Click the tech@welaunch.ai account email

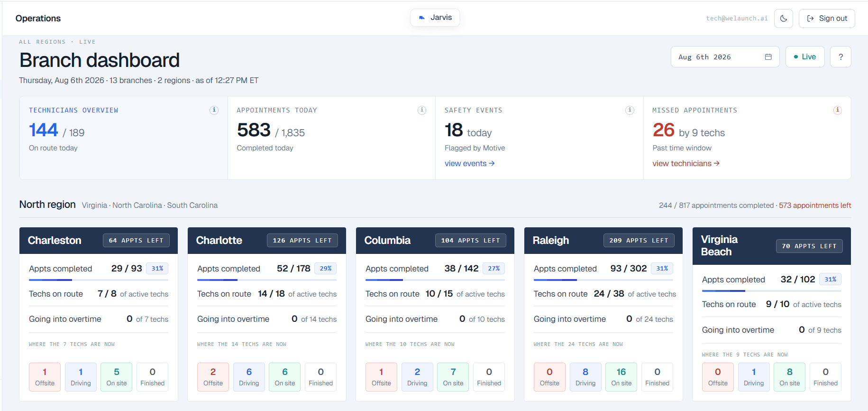tap(737, 19)
